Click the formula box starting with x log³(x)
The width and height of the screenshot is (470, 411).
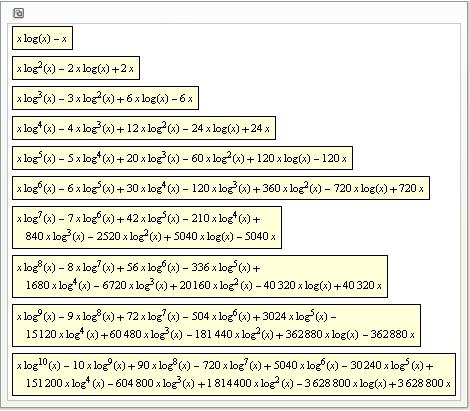click(x=105, y=98)
